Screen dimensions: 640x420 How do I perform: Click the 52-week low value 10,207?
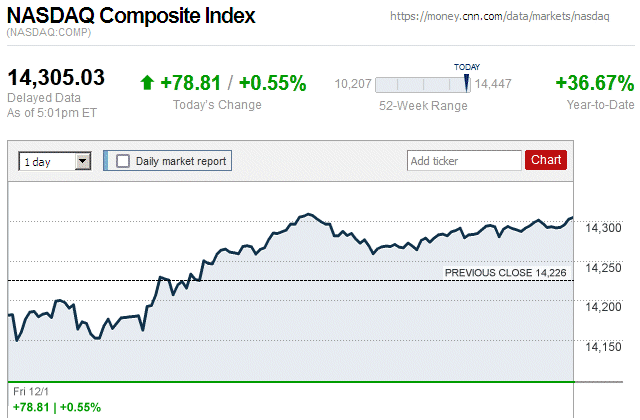tap(353, 85)
